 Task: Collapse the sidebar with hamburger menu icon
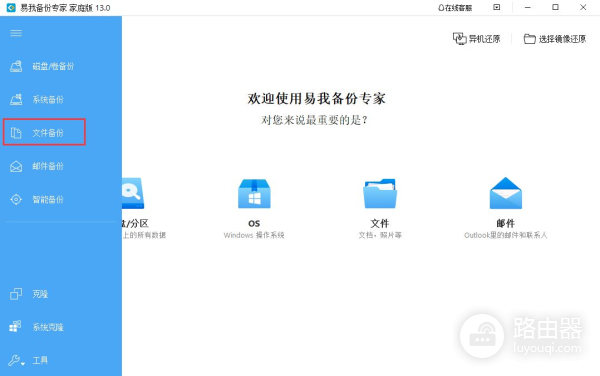tap(16, 33)
